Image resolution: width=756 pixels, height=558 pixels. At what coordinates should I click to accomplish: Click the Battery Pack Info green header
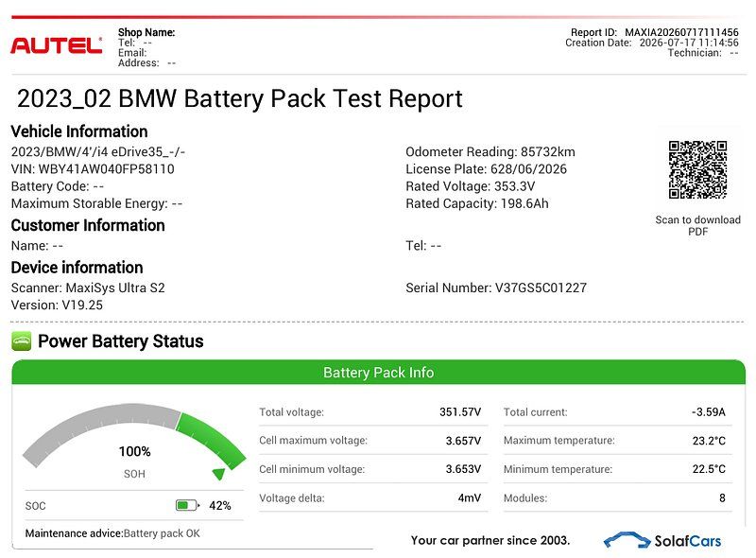[x=379, y=373]
